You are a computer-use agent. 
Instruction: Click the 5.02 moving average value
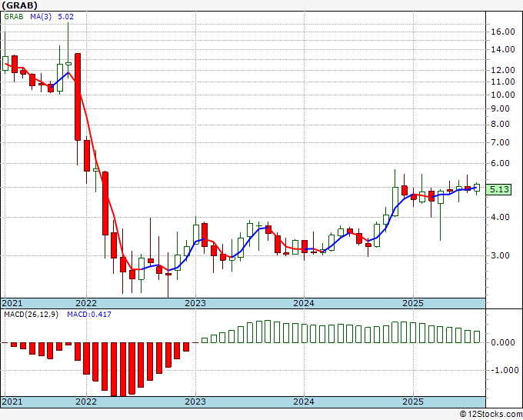click(x=65, y=17)
